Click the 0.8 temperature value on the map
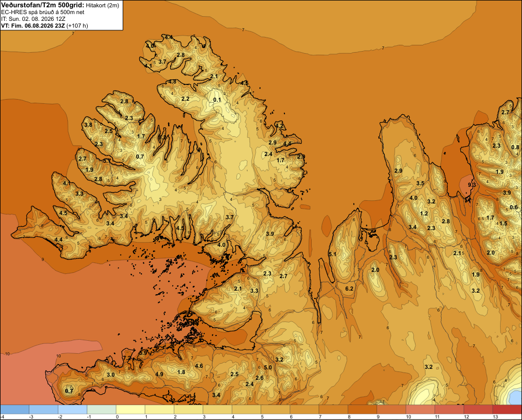The image size is (522, 420). [515, 148]
